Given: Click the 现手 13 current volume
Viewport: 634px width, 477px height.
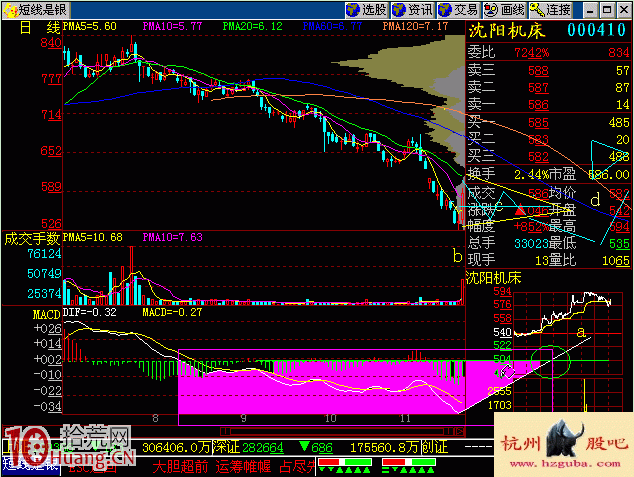Looking at the screenshot, I should [541, 261].
